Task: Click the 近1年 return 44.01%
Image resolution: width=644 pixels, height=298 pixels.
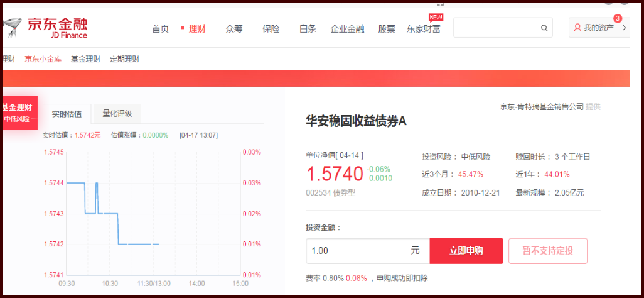Action: click(557, 174)
